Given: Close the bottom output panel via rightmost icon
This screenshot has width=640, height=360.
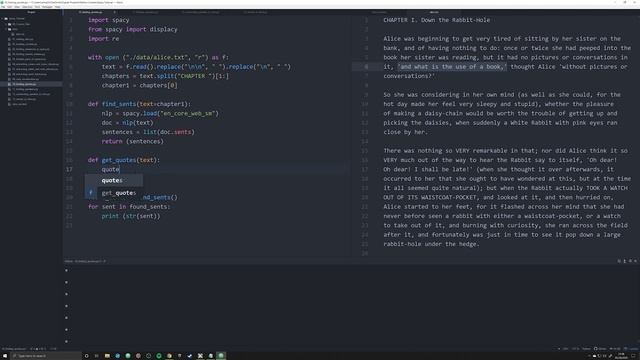Looking at the screenshot, I should 636,261.
